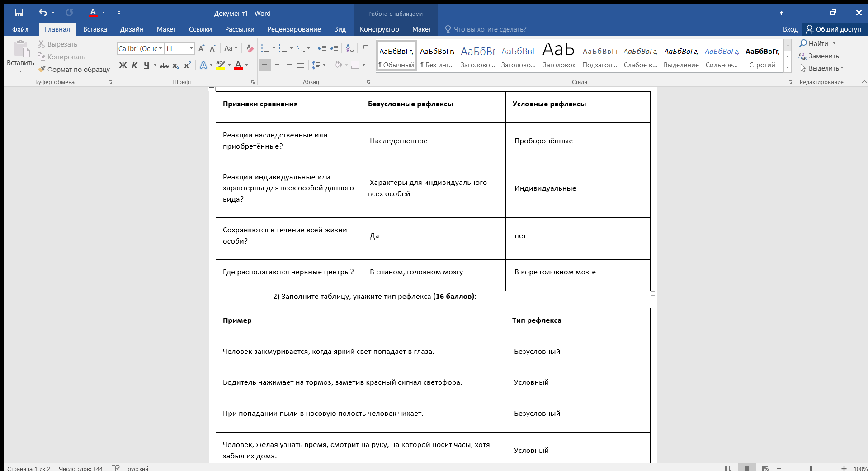
Task: Open the font size dropdown showing 11
Action: (x=191, y=48)
